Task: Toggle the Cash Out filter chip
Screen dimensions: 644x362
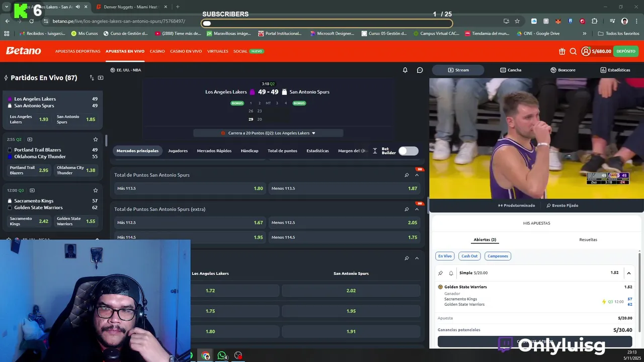Action: 469,256
